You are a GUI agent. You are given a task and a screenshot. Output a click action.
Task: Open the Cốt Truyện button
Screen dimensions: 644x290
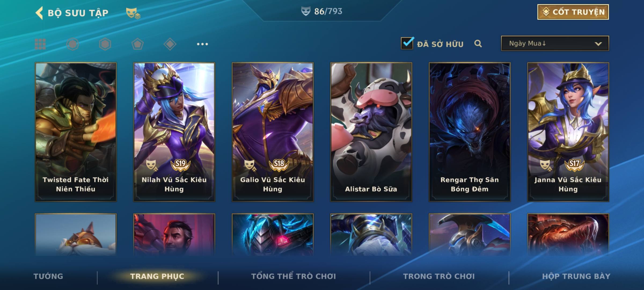click(x=573, y=12)
